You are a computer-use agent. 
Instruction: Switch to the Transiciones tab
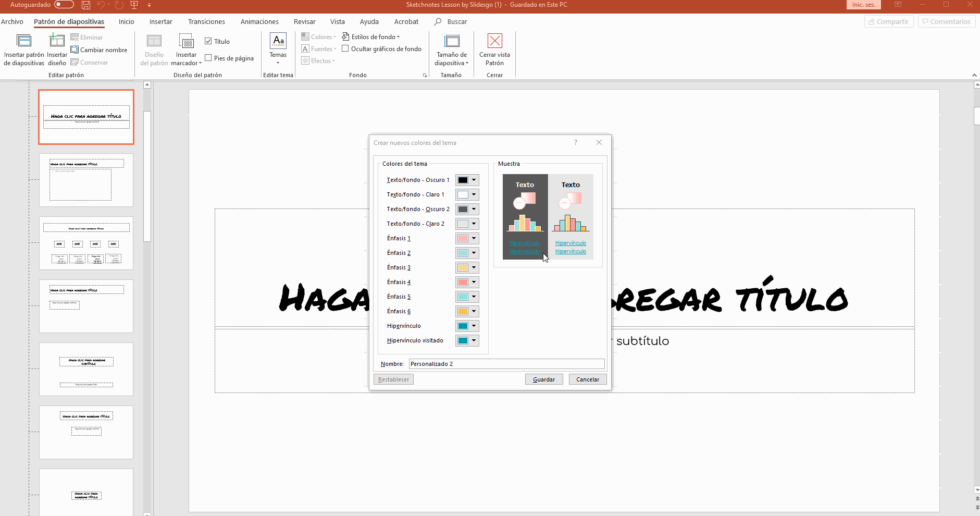[x=206, y=22]
